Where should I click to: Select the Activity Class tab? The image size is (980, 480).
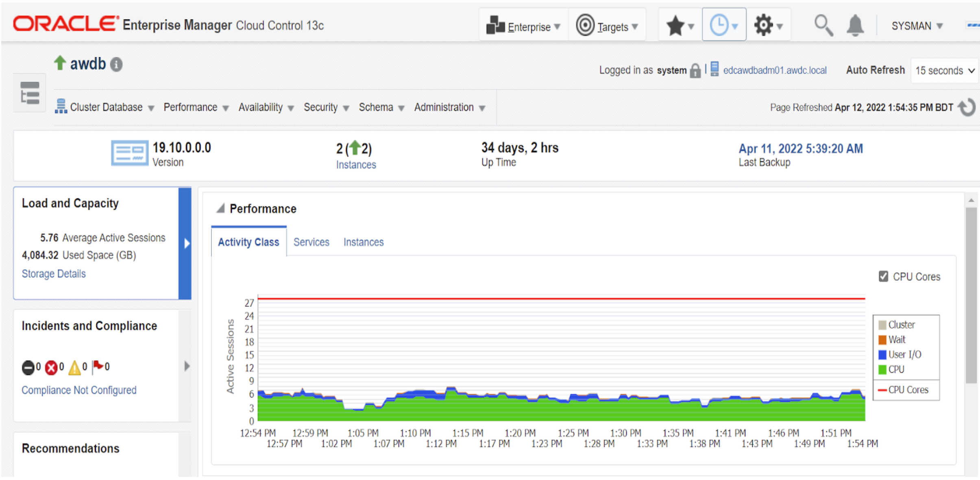pos(248,242)
